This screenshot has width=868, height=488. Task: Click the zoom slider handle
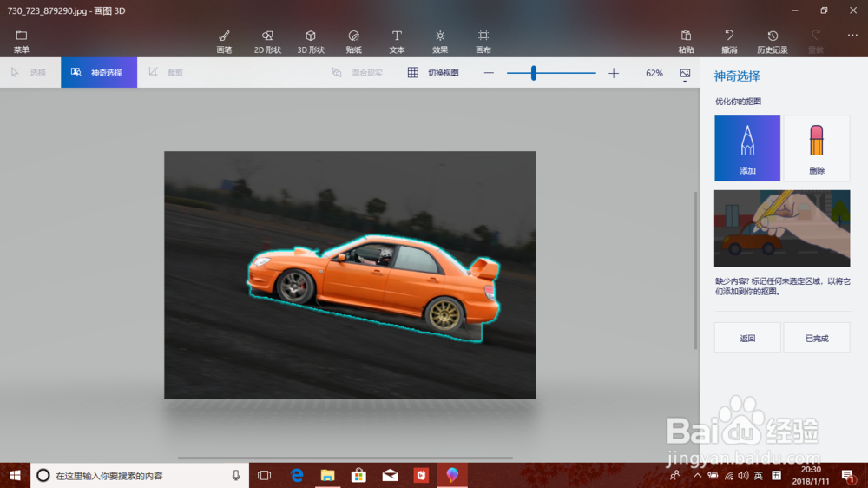(x=534, y=73)
